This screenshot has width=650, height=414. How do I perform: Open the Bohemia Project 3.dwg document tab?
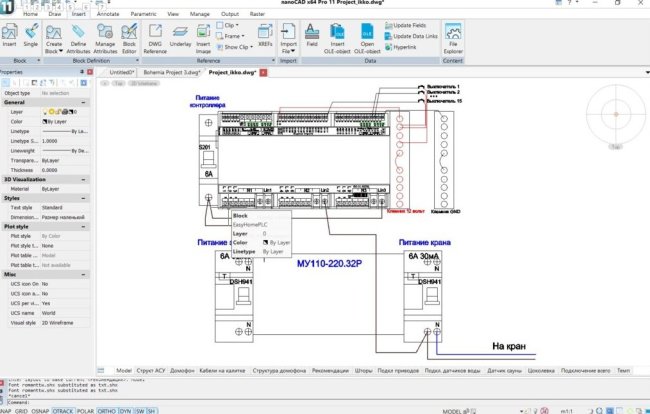(172, 72)
